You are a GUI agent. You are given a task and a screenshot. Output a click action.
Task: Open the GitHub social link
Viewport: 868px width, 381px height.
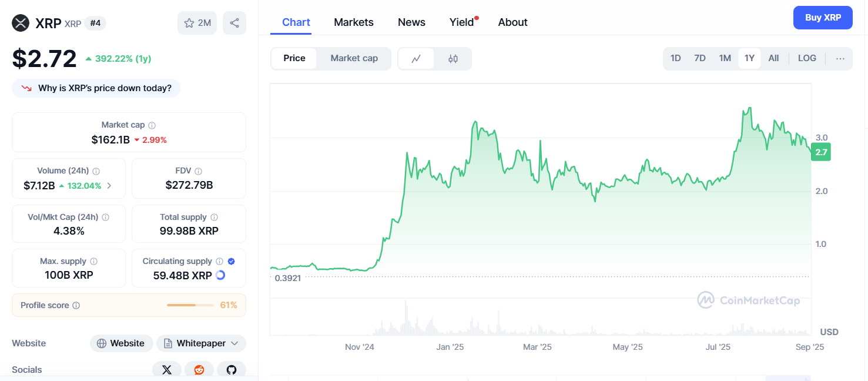[232, 370]
